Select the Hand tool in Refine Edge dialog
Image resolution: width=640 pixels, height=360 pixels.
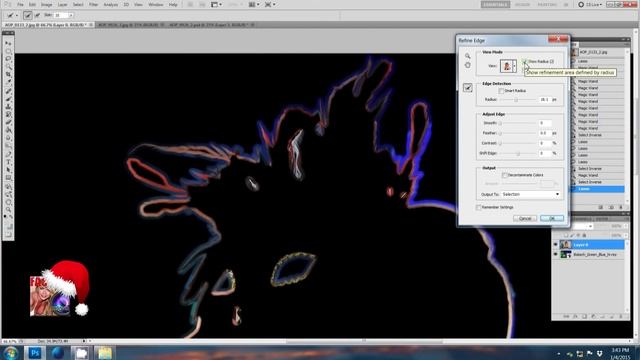click(468, 65)
